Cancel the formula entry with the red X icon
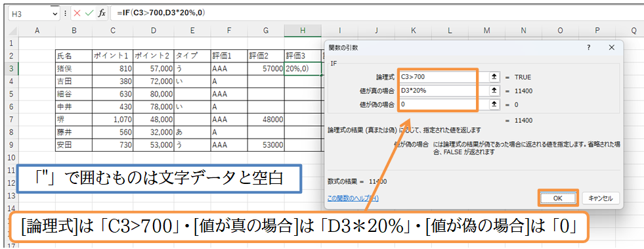644x249 pixels. (77, 13)
